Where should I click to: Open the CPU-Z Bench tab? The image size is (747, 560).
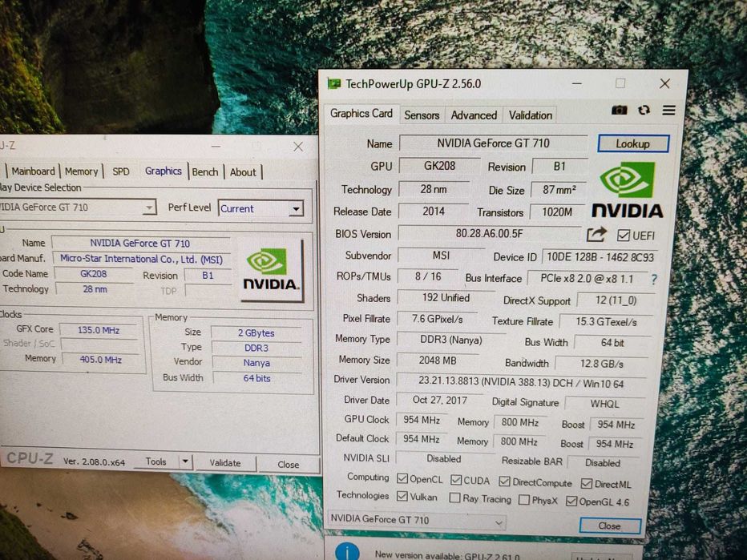205,172
